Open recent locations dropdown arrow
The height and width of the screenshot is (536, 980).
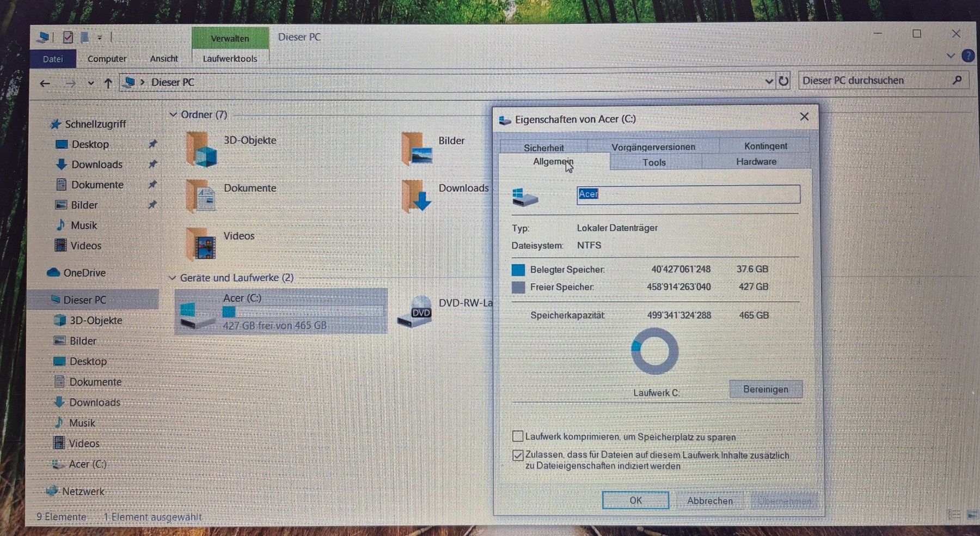pyautogui.click(x=90, y=83)
